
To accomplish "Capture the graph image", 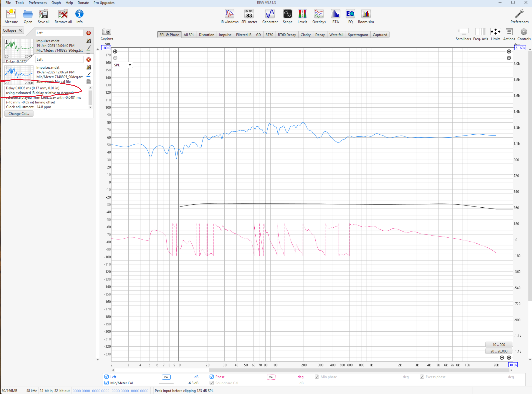I will pos(107,34).
